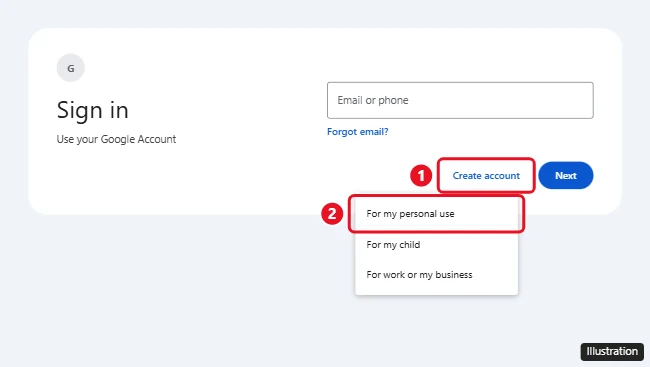This screenshot has width=650, height=367.
Task: Click the Sign in heading text
Action: point(93,110)
